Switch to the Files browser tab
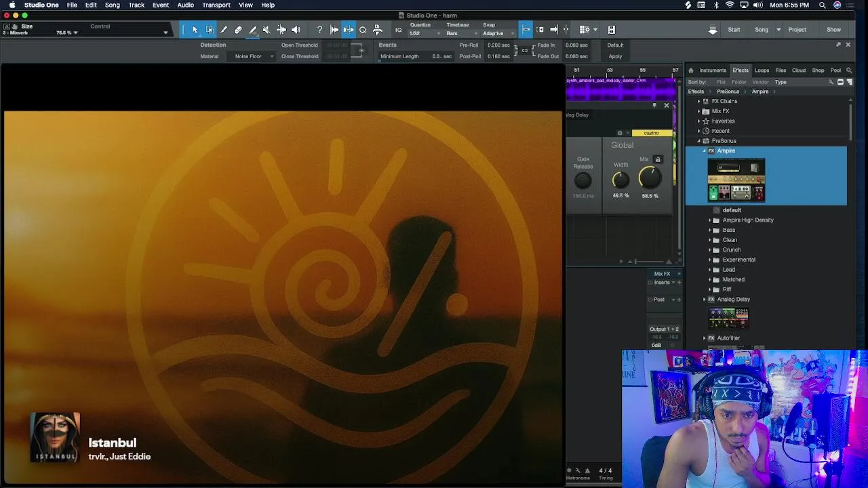 coord(781,70)
